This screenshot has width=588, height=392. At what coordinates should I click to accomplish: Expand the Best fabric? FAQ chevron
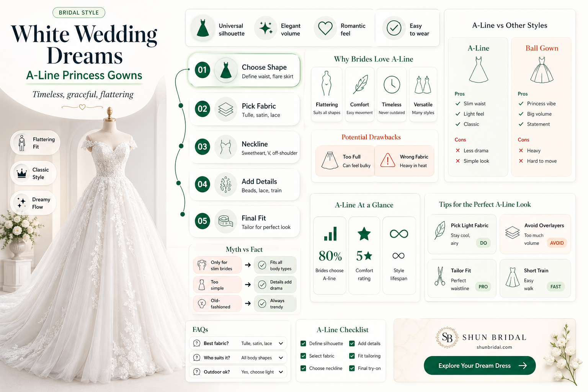[x=281, y=343]
